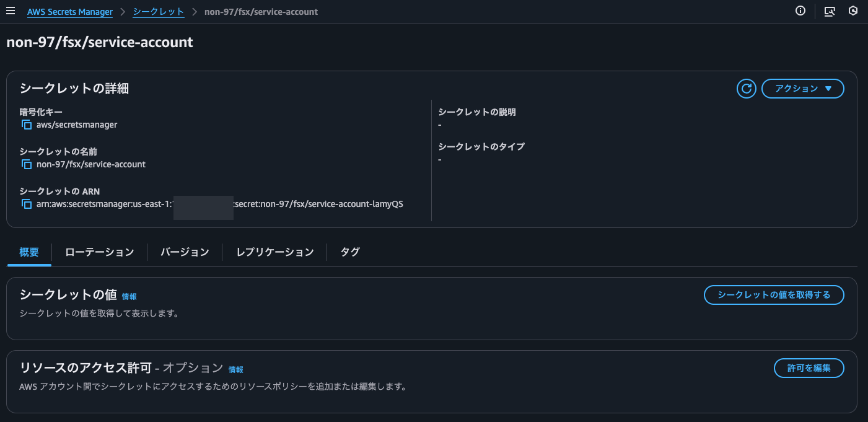Go back via the シークレット breadcrumb link

click(x=158, y=11)
